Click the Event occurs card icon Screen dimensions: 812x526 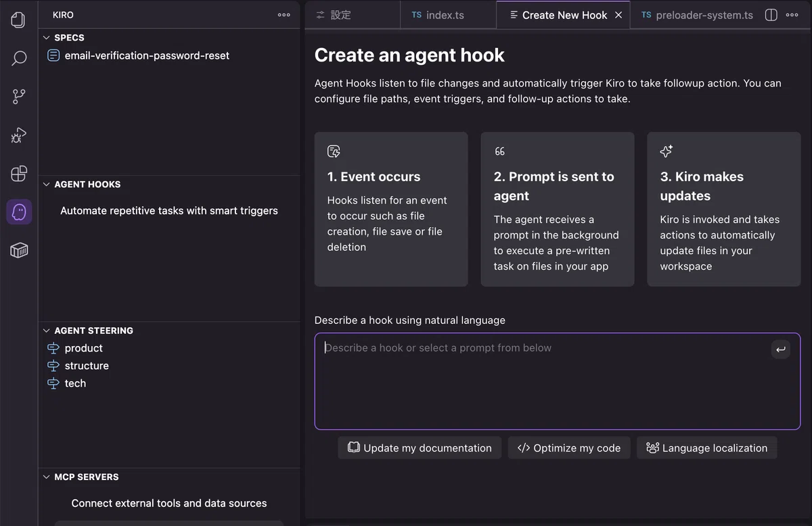pyautogui.click(x=334, y=151)
